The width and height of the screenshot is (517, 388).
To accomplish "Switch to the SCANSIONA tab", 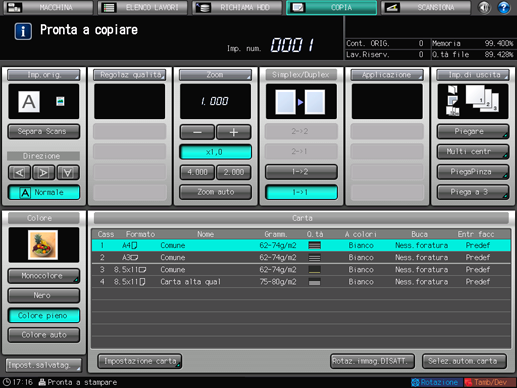I will [426, 7].
